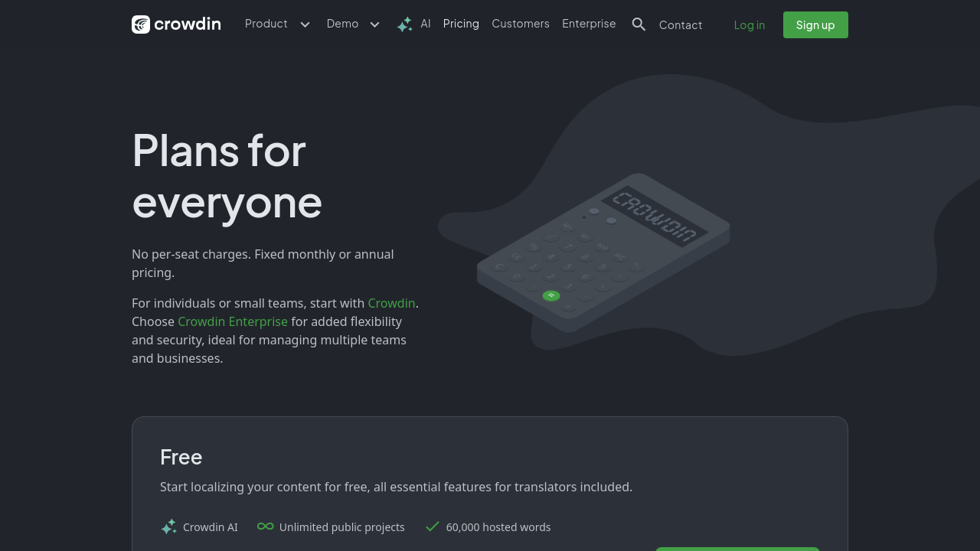This screenshot has width=980, height=551.
Task: Click the green equals key on calculator
Action: tap(551, 295)
